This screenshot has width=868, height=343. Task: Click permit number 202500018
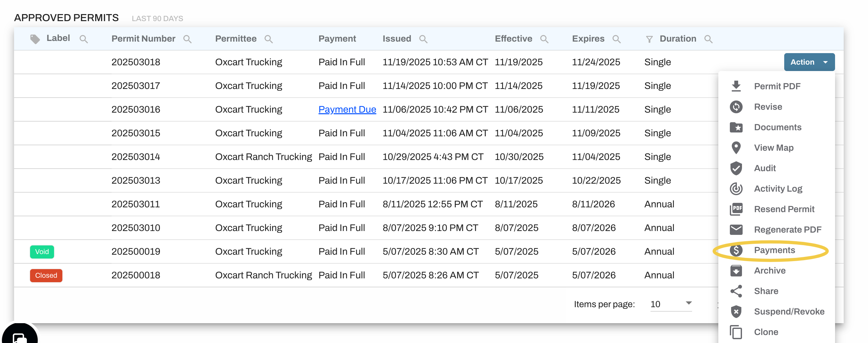(x=136, y=275)
